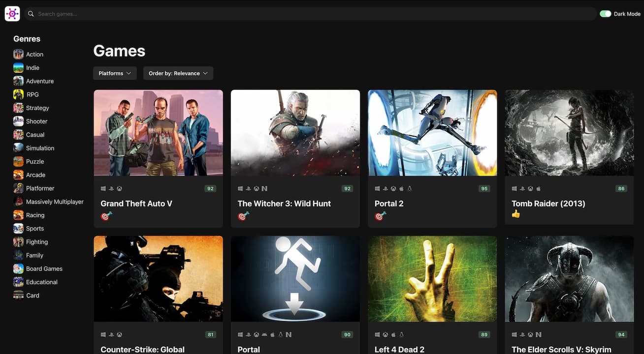Image resolution: width=644 pixels, height=354 pixels.
Task: Click the bullseye emoji under Grand Theft Auto V
Action: pyautogui.click(x=106, y=216)
